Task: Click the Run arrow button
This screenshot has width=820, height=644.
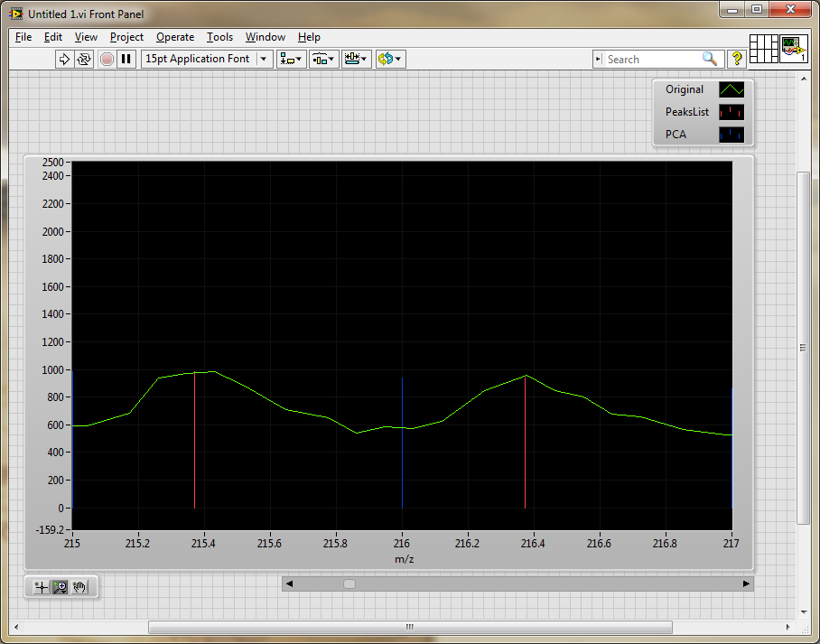Action: click(x=64, y=59)
